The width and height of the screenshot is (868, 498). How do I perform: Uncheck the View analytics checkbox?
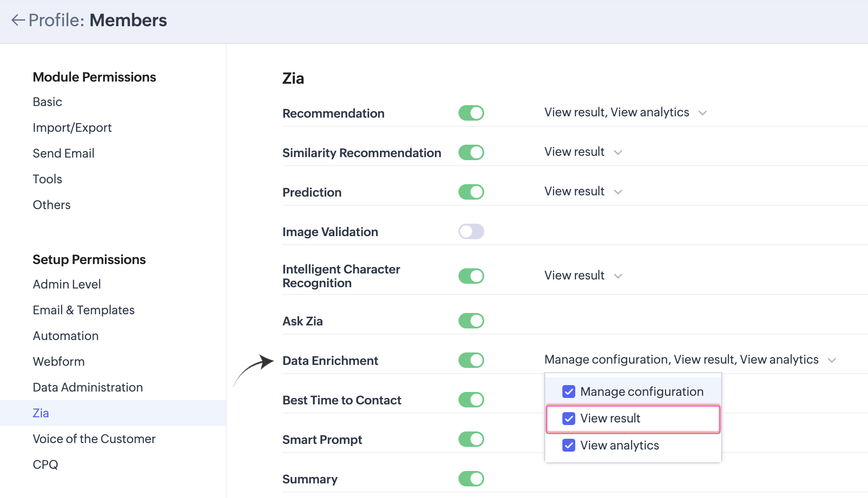pyautogui.click(x=569, y=445)
